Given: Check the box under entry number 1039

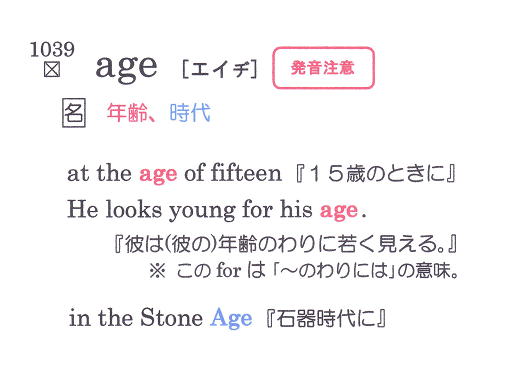Looking at the screenshot, I should (x=52, y=70).
